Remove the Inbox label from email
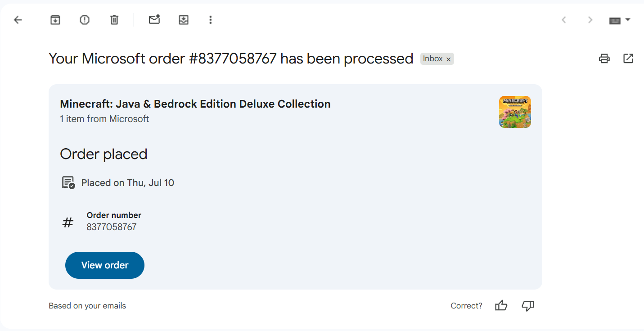644x331 pixels. tap(448, 59)
